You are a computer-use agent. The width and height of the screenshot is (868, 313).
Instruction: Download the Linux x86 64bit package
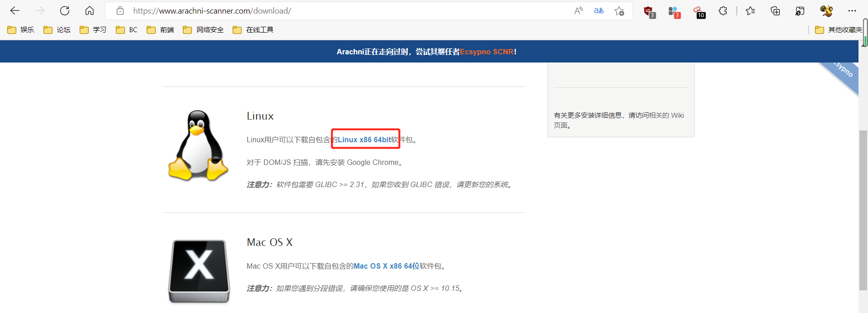pos(364,140)
